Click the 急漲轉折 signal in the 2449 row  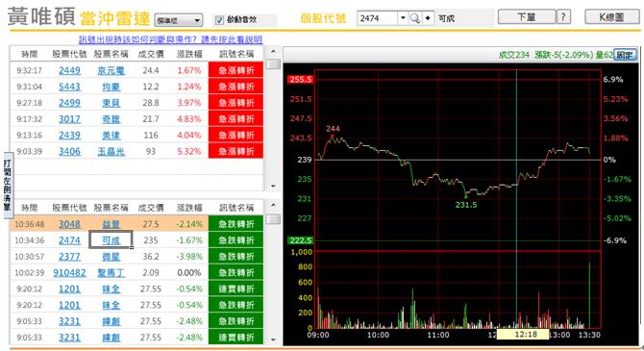tap(235, 70)
